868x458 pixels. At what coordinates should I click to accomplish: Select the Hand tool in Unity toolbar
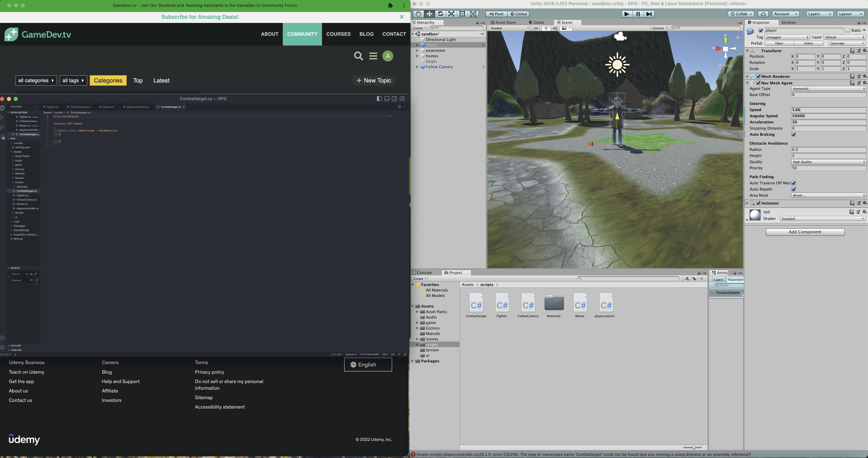tap(418, 14)
